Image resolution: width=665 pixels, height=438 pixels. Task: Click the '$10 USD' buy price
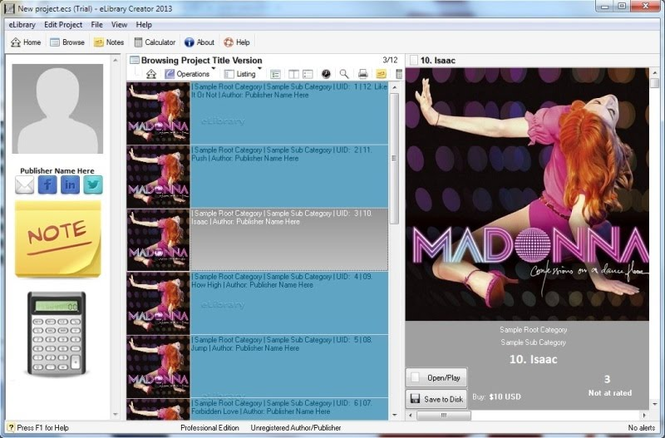[505, 397]
